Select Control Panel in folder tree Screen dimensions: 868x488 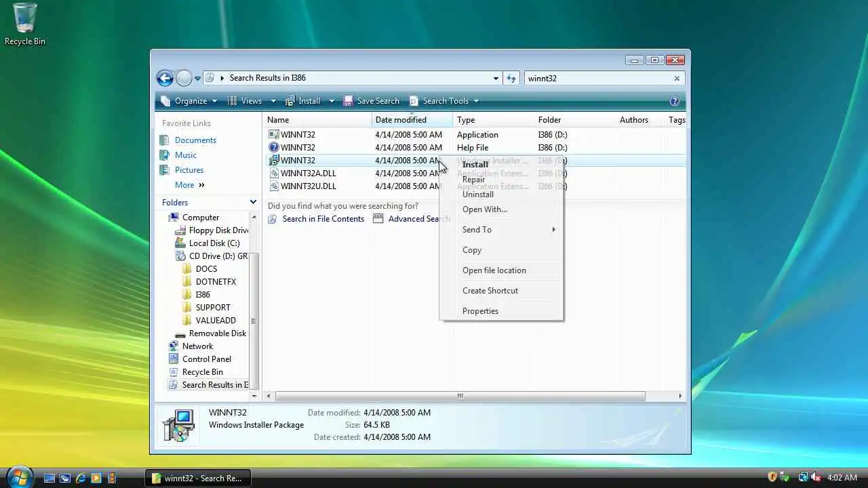[207, 359]
